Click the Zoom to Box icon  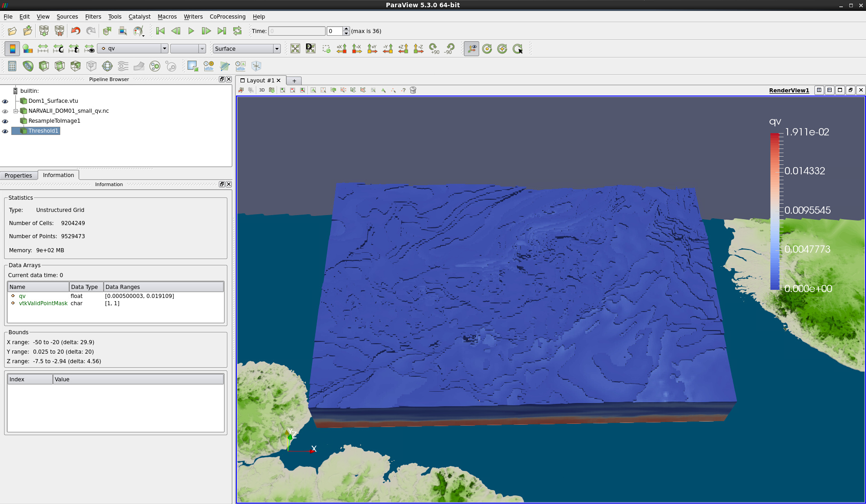(326, 48)
